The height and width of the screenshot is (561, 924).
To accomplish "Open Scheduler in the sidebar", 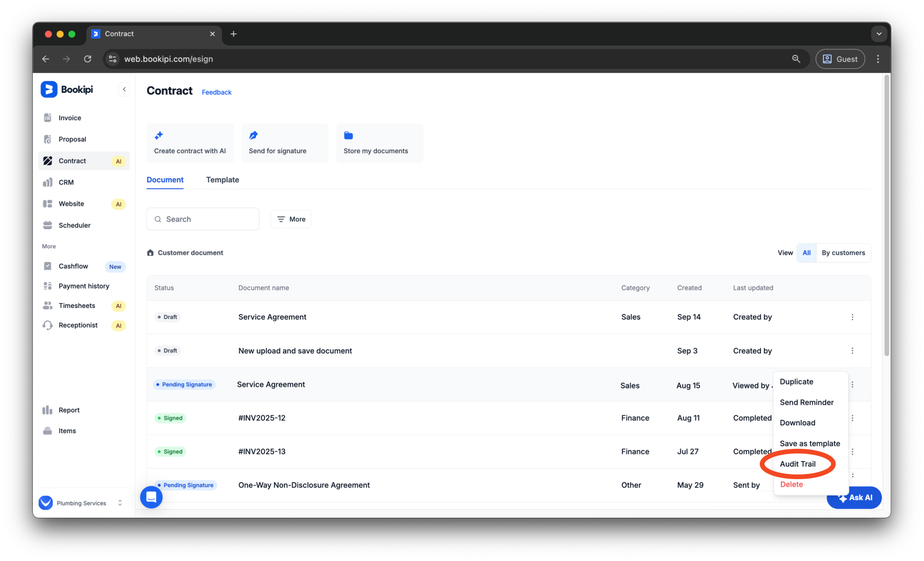I will [x=74, y=226].
